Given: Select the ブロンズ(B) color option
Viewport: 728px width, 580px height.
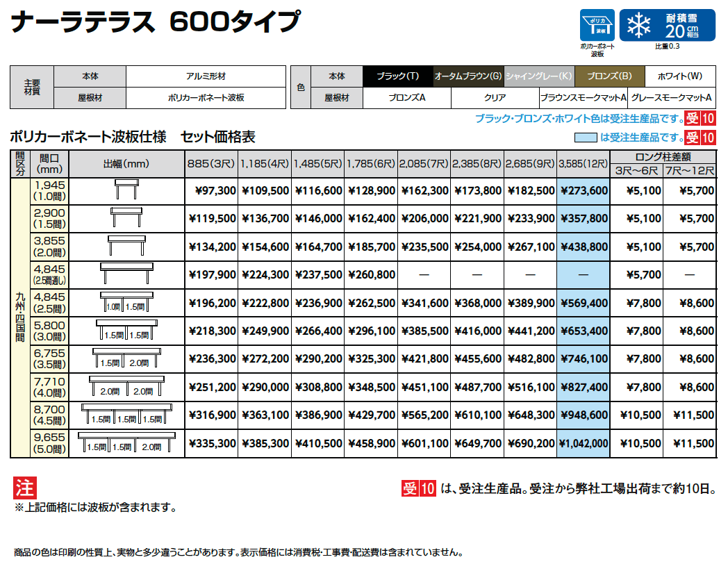Looking at the screenshot, I should (x=610, y=74).
